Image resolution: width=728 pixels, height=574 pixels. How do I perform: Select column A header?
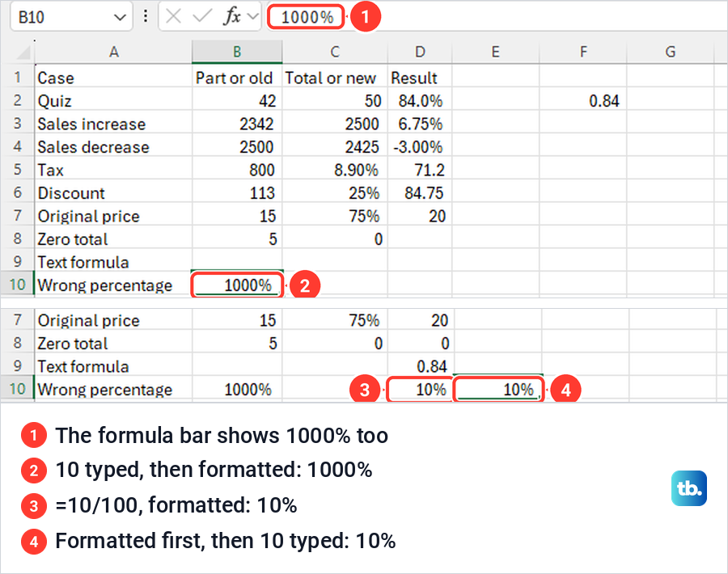tap(113, 52)
